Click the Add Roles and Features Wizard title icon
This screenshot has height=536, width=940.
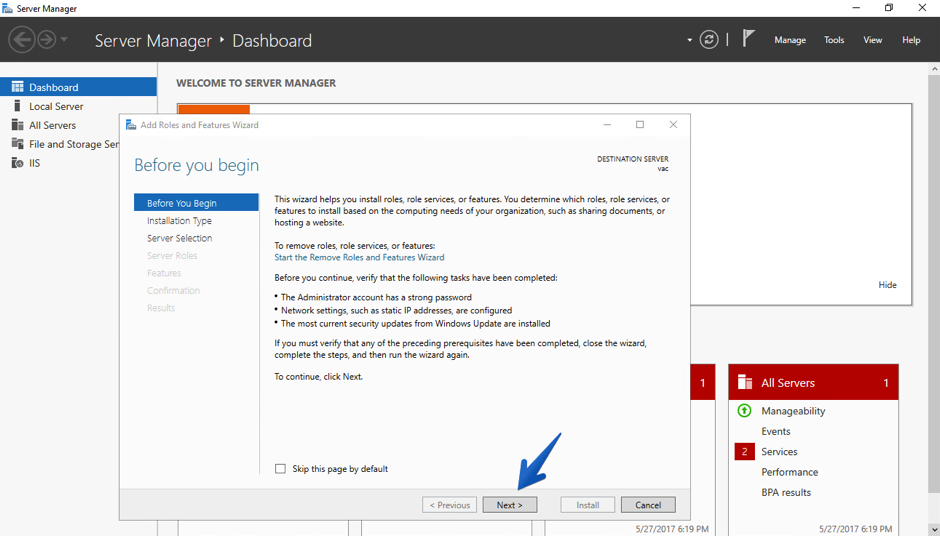pyautogui.click(x=131, y=125)
